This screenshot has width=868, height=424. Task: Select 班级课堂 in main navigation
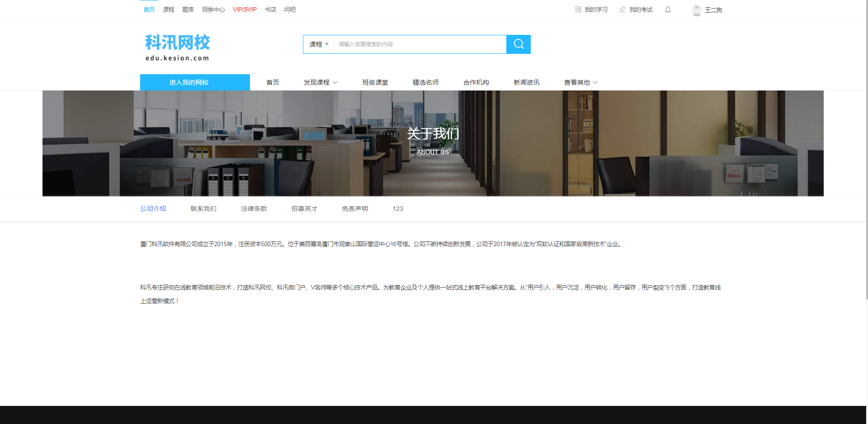(x=375, y=82)
